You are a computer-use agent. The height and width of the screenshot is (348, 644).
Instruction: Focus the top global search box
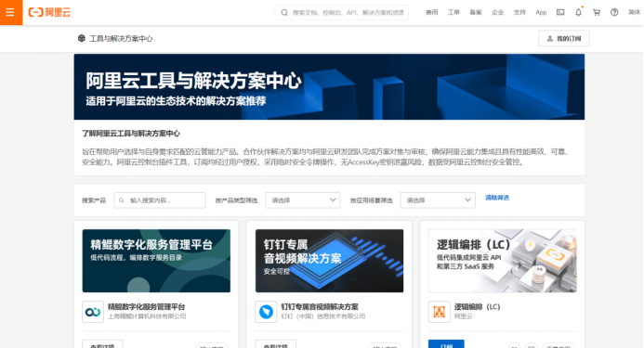coord(342,12)
